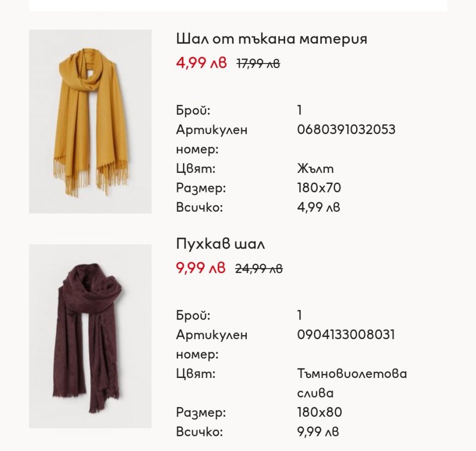The image size is (476, 451).
Task: Select article number 0904133008031
Action: [346, 335]
